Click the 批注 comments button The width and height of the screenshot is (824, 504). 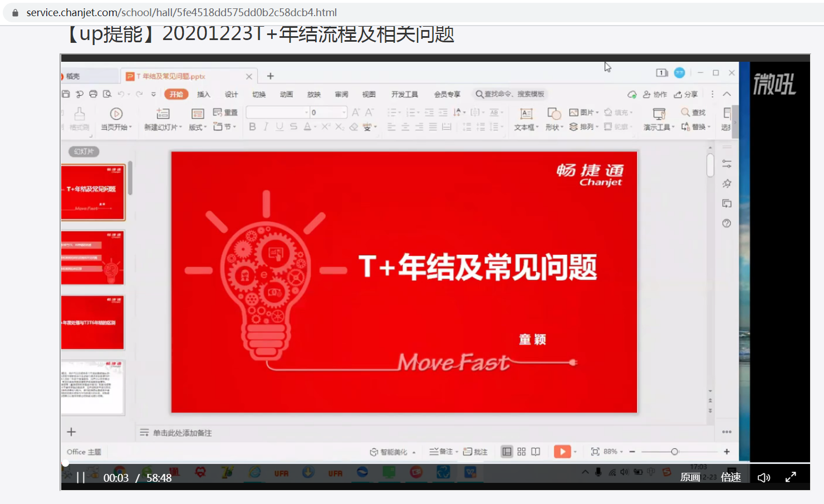(475, 452)
